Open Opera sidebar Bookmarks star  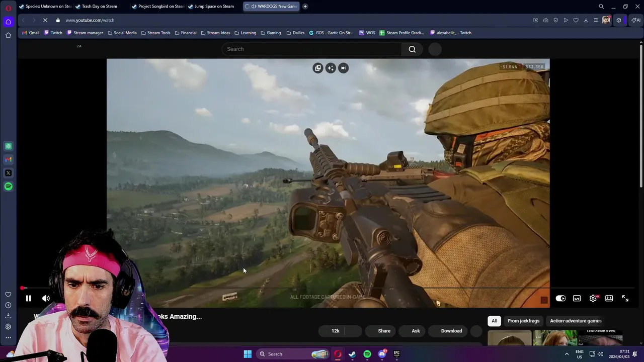coord(8,35)
